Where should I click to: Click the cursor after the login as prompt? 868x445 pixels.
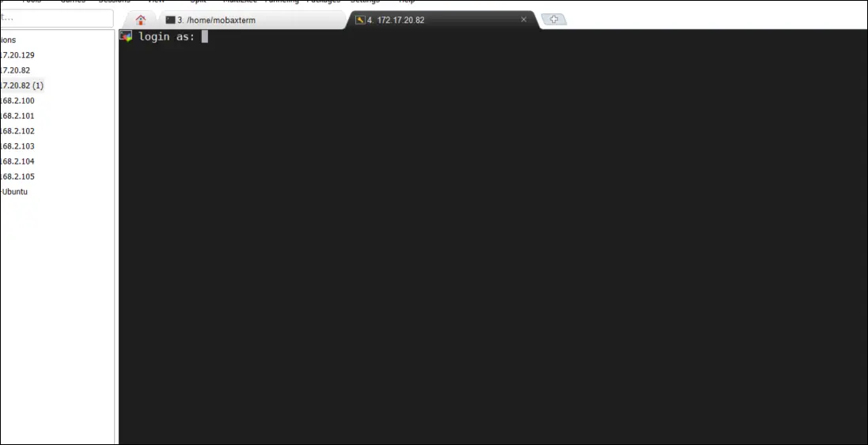[x=204, y=36]
